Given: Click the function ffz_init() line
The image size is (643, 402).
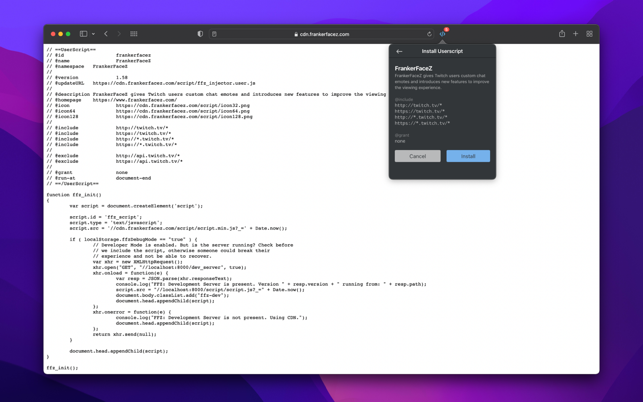Looking at the screenshot, I should pyautogui.click(x=74, y=195).
